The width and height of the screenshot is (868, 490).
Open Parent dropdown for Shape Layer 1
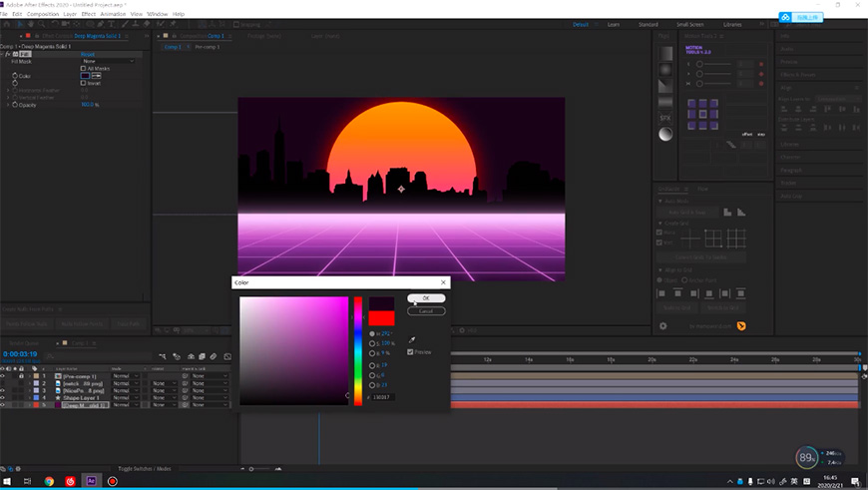(x=210, y=397)
